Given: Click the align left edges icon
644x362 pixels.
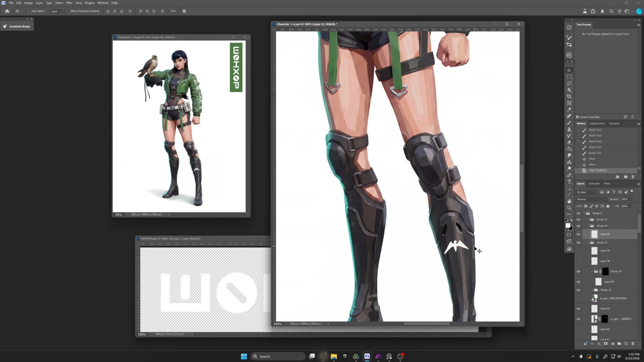Looking at the screenshot, I should 108,11.
